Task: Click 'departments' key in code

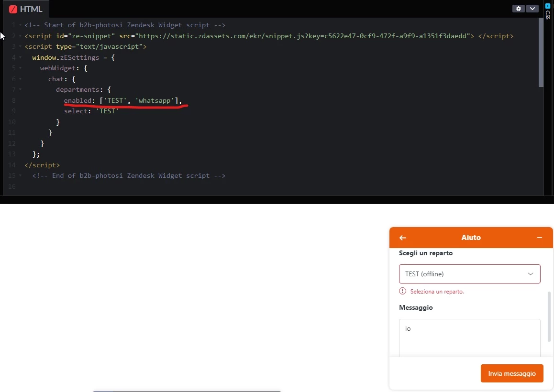Action: point(78,89)
